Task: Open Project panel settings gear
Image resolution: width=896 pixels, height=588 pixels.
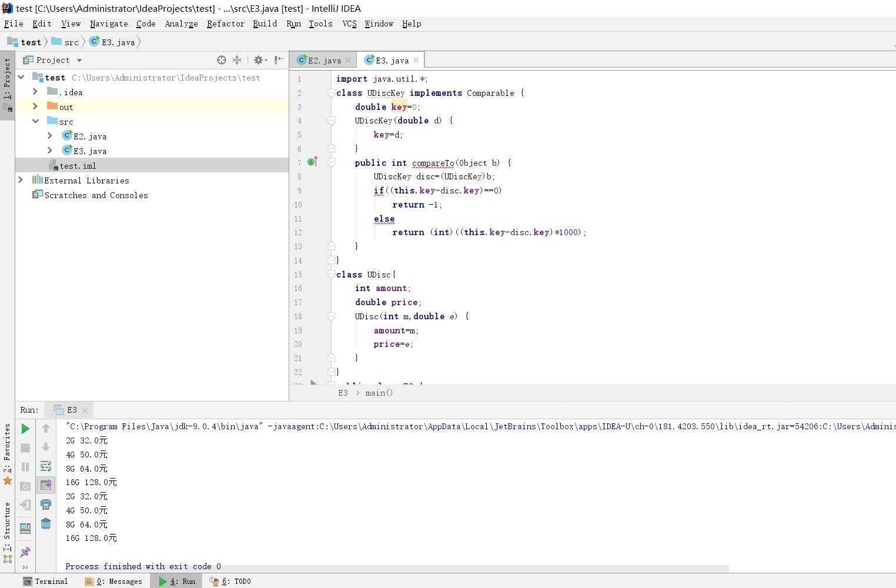Action: (260, 60)
